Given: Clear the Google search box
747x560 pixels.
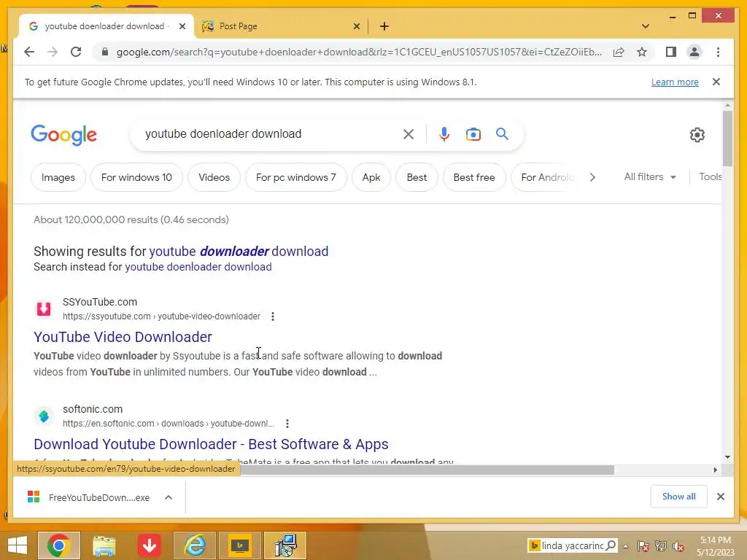Looking at the screenshot, I should point(409,134).
